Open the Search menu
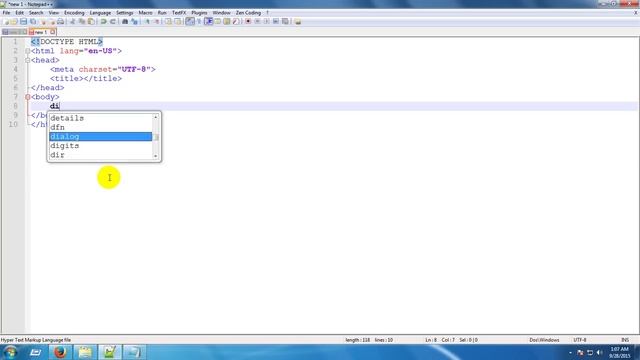Screen dimensions: 640x360 [x=36, y=13]
